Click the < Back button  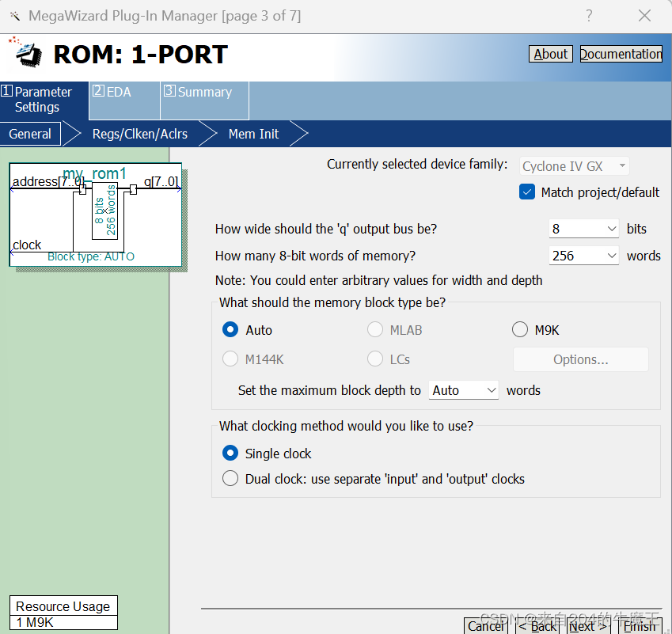click(538, 626)
